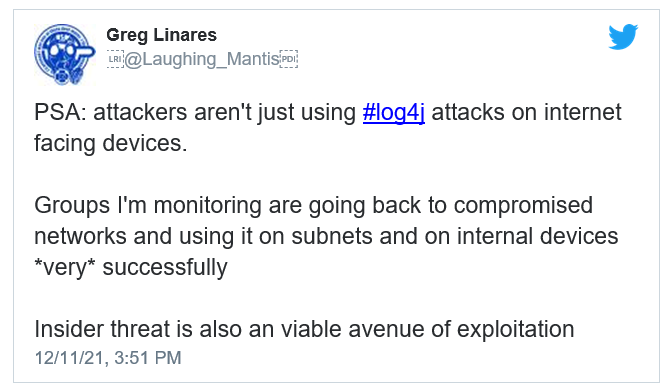Screen dimensions: 668x390
Task: Click the PDI glyph box after the handle
Action: point(289,59)
